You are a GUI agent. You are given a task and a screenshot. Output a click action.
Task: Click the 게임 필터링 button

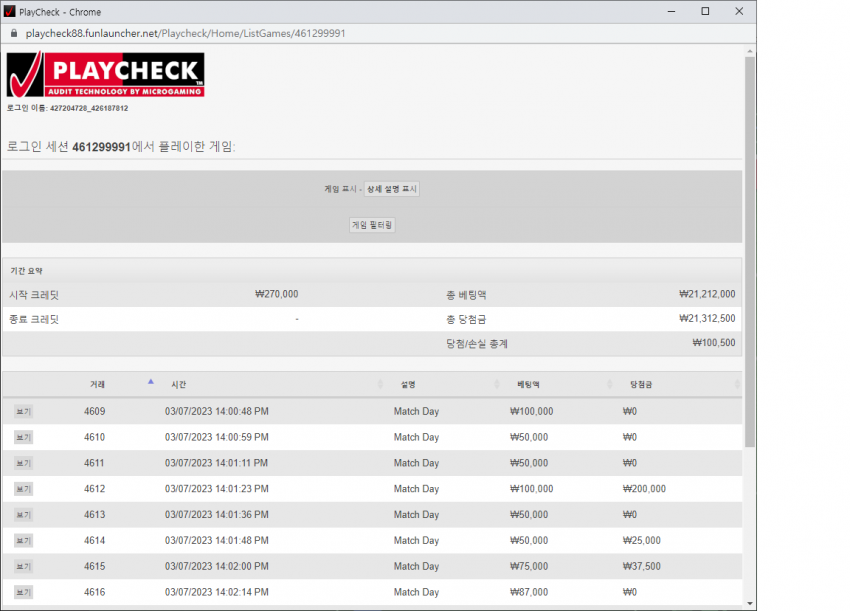coord(372,225)
